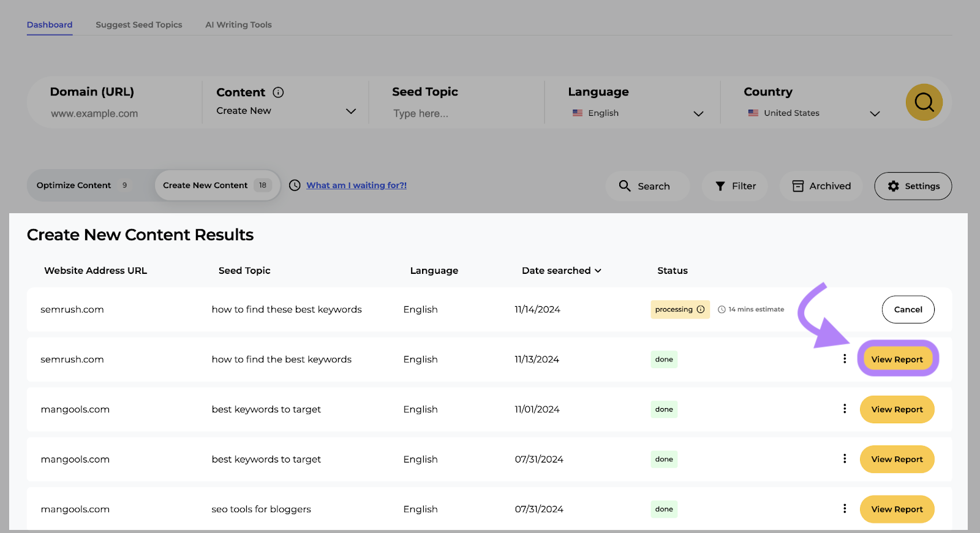Open Settings with gear icon
This screenshot has width=980, height=533.
pos(913,186)
